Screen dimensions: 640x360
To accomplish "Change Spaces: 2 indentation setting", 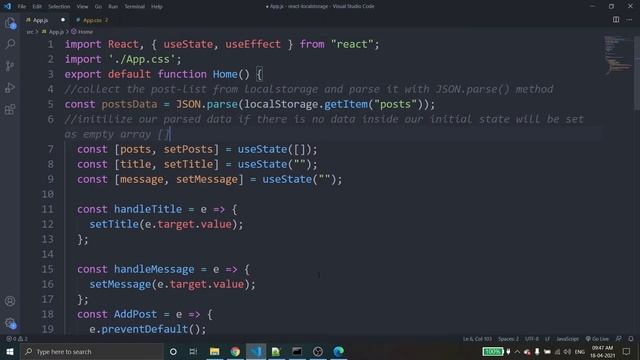I will pos(508,339).
